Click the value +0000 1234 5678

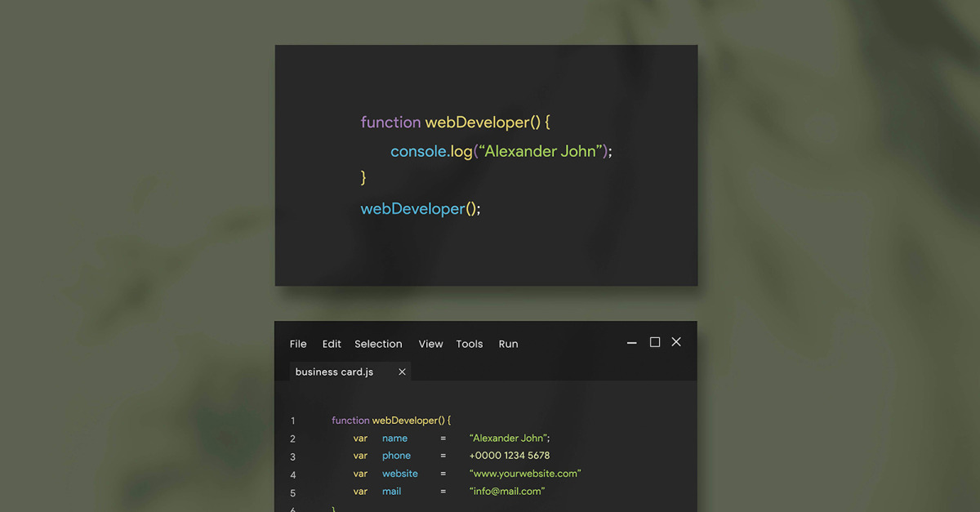[510, 456]
